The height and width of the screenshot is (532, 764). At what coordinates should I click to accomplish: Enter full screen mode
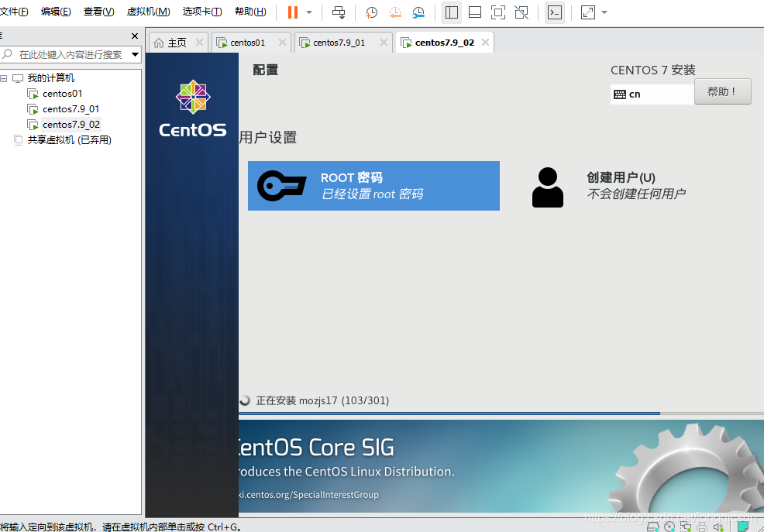click(498, 12)
